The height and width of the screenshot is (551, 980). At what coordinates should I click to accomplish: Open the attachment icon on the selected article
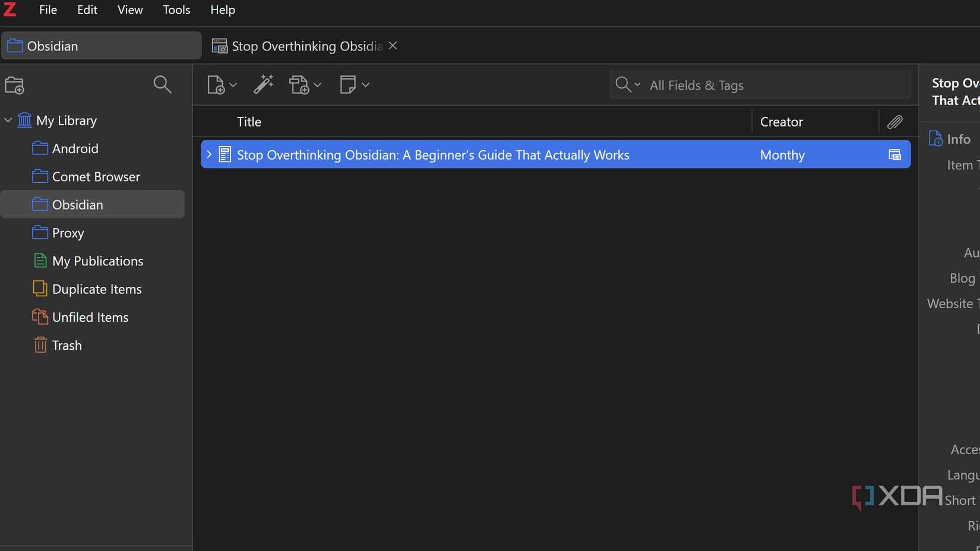click(x=894, y=154)
